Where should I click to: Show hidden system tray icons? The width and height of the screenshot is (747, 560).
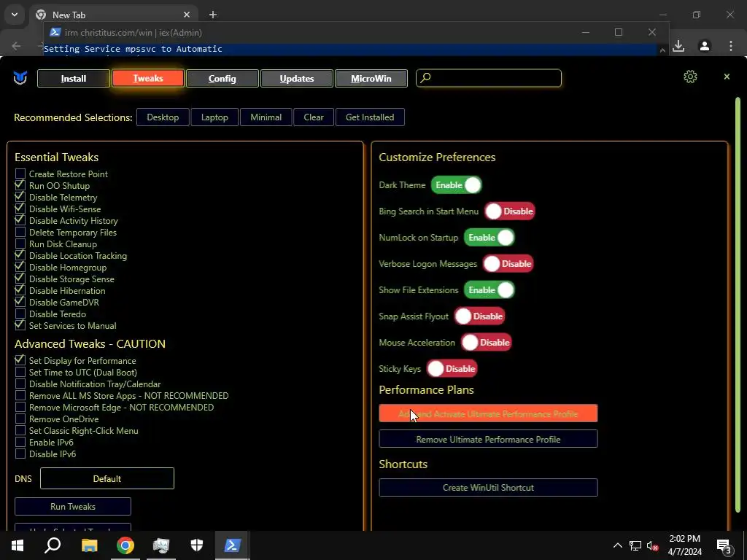coord(617,545)
